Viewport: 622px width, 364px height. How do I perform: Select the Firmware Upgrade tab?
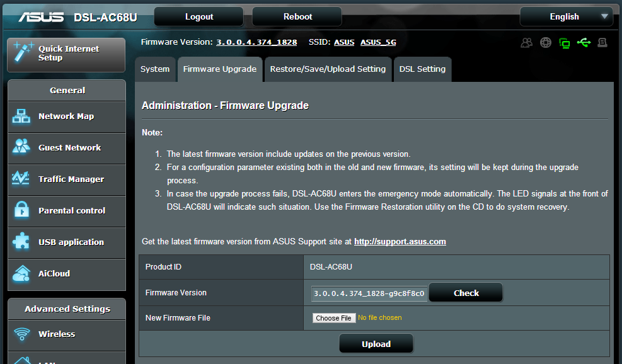click(x=220, y=69)
